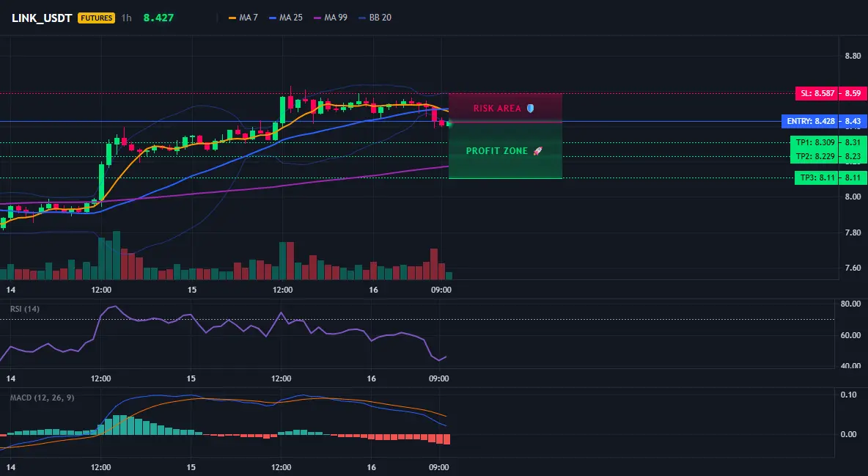Click the blue 8.43 price axis tag
Screen dimensions: 868x476
click(x=853, y=121)
